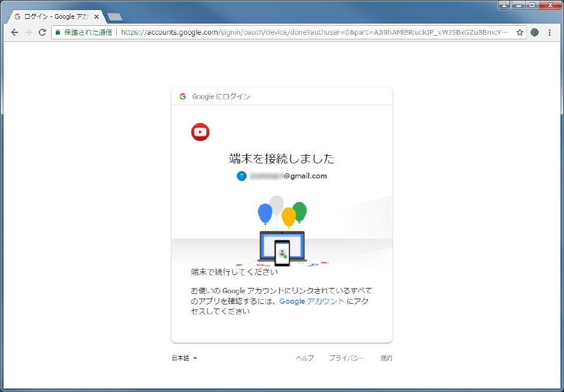This screenshot has width=564, height=392.
Task: Click the 端末で続行してください text
Action: coord(234,272)
